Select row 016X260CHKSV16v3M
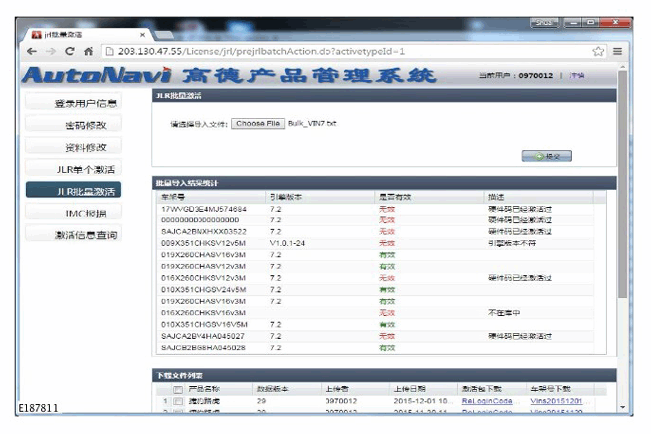The image size is (651, 434). coord(376,313)
